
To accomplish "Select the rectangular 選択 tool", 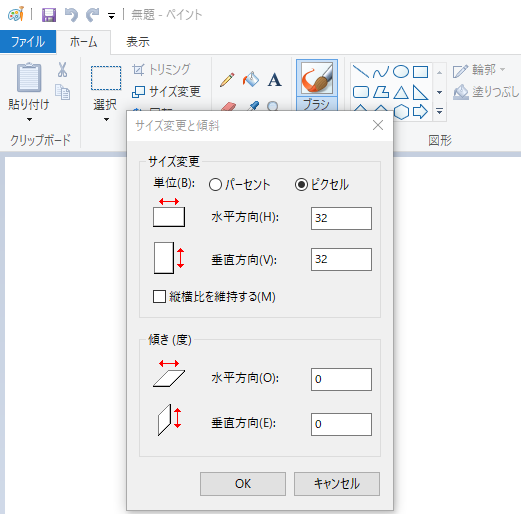I will (x=106, y=78).
